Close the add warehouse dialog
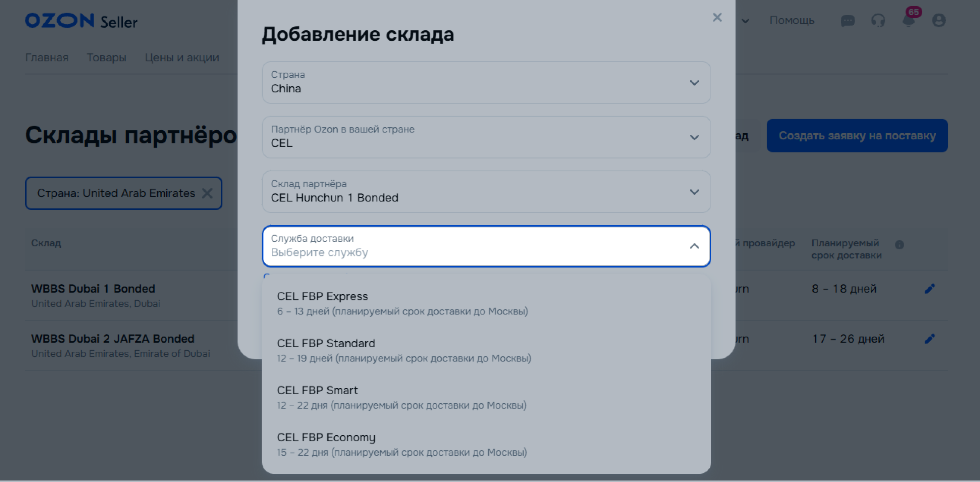 pyautogui.click(x=717, y=17)
